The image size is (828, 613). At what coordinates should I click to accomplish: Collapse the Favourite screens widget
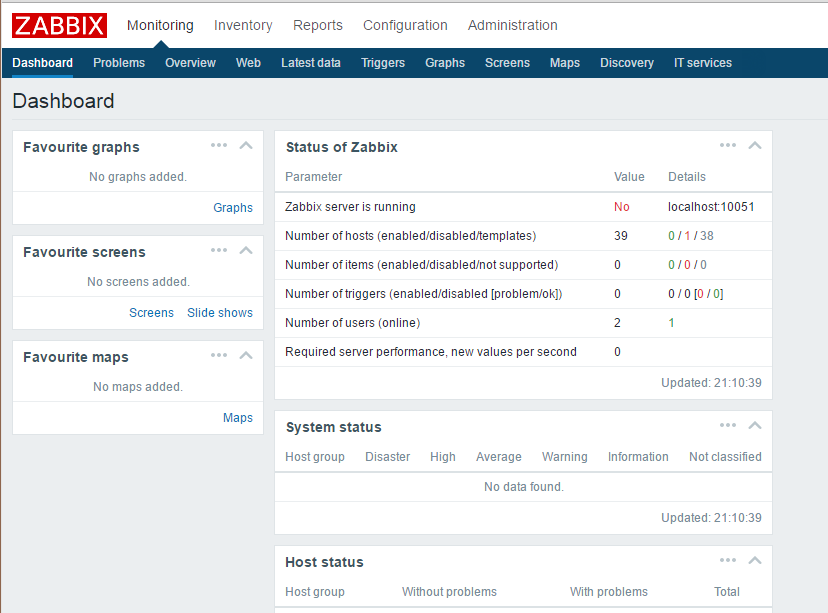tap(246, 250)
